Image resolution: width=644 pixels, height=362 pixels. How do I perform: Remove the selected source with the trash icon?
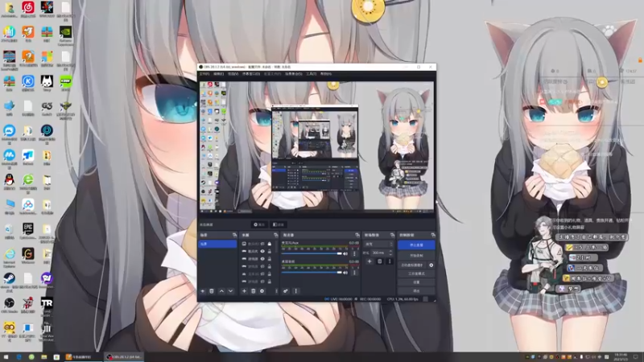[253, 291]
